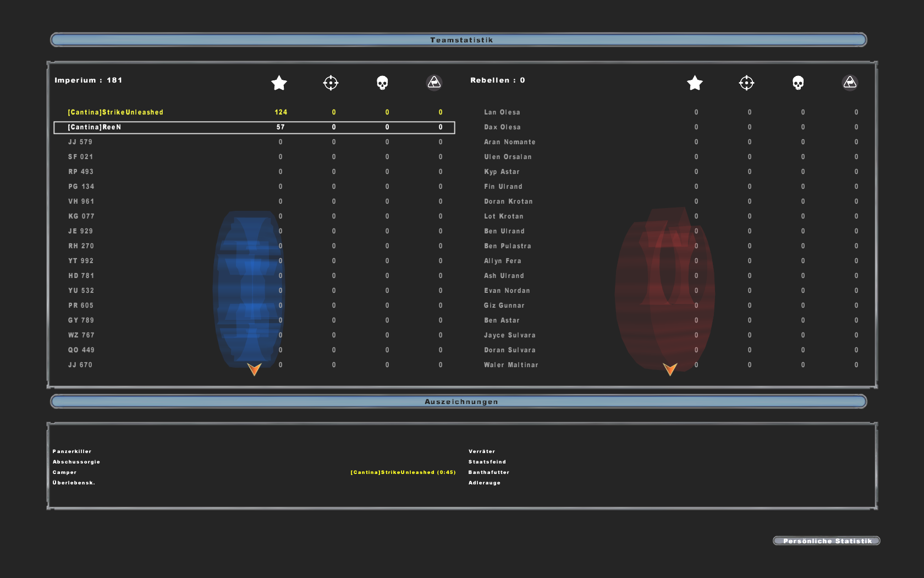The image size is (924, 578).
Task: Select Rebellen player Kyp Astar
Action: click(x=502, y=172)
